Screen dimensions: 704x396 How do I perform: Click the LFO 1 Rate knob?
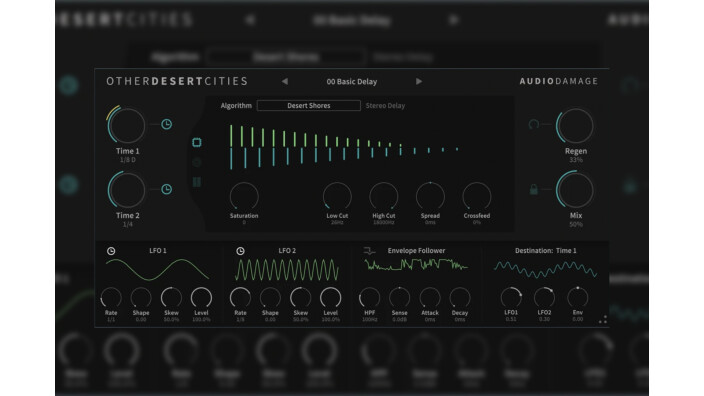(111, 297)
